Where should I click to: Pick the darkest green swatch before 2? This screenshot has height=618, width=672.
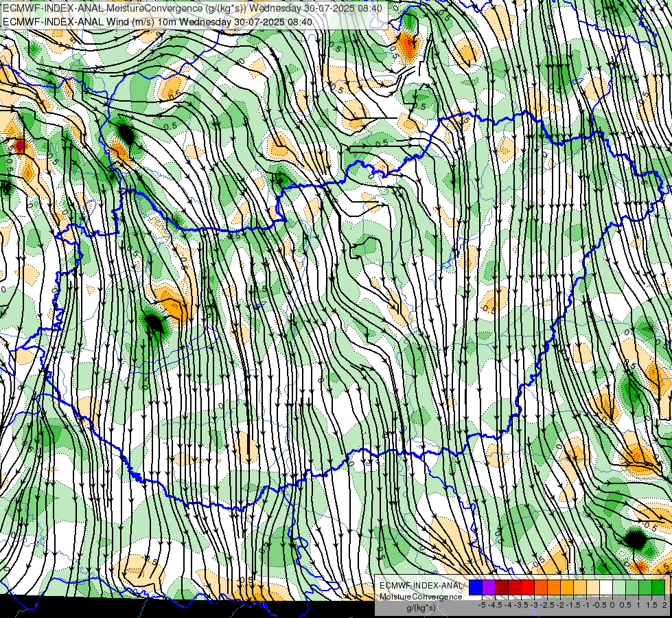pyautogui.click(x=658, y=588)
